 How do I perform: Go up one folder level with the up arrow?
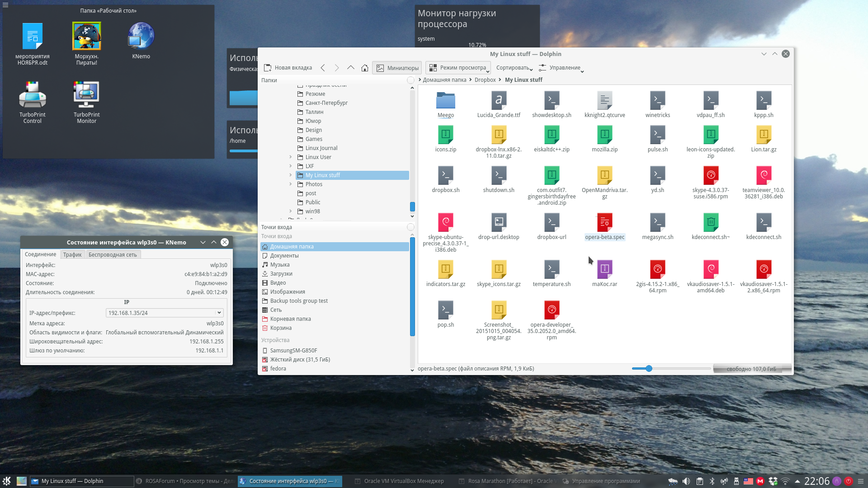click(x=350, y=68)
